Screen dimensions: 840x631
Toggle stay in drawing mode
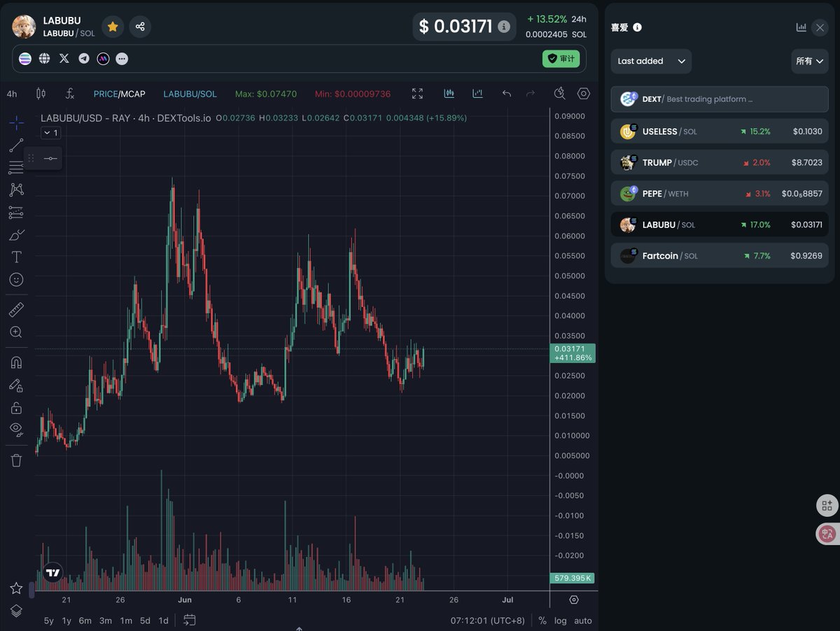tap(16, 385)
